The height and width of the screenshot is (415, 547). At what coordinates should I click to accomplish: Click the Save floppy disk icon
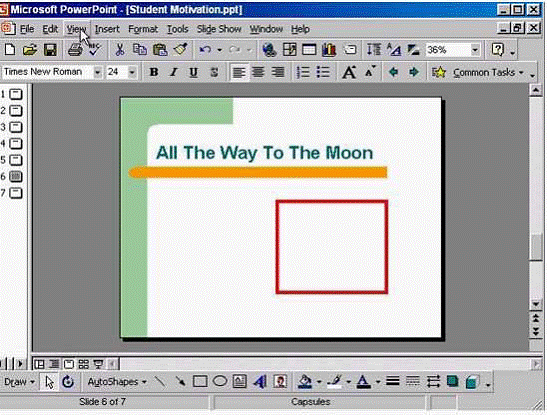(x=50, y=50)
